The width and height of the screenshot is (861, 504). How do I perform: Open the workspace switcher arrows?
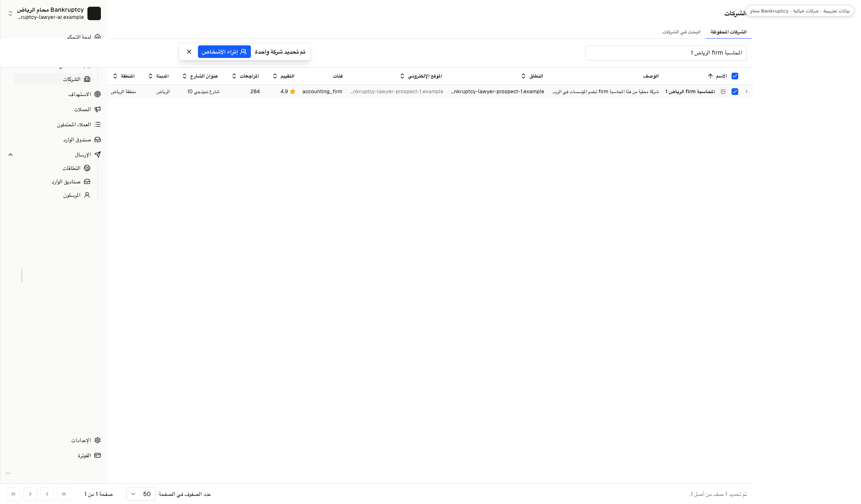click(11, 13)
